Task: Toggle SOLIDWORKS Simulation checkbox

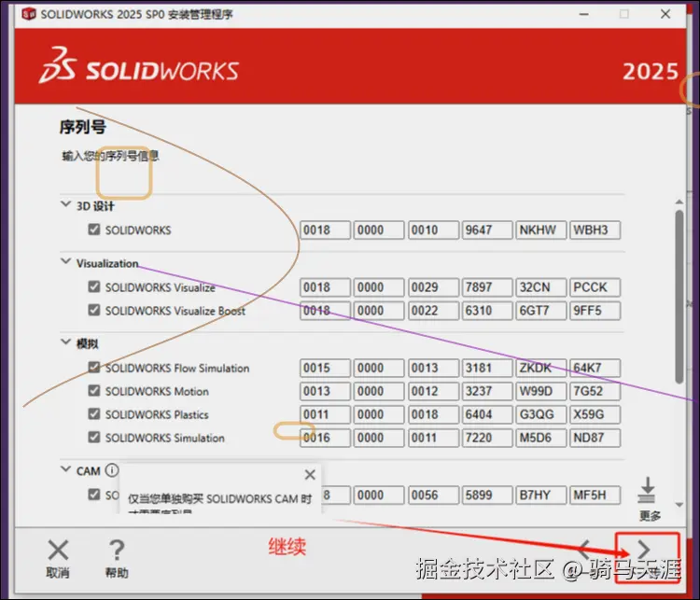Action: pos(93,437)
